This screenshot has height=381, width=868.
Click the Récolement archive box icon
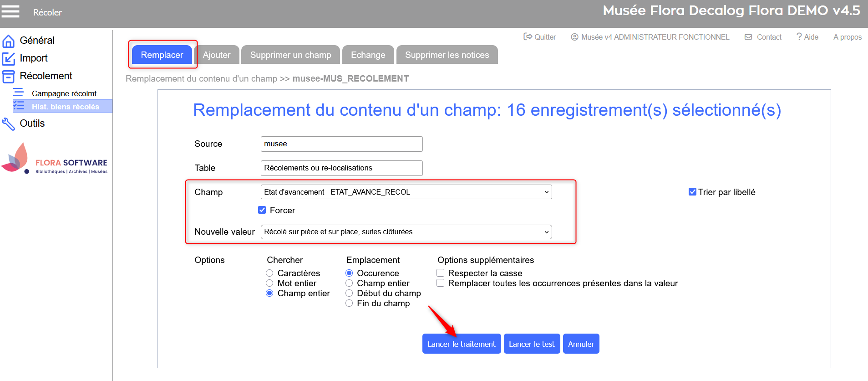coord(8,77)
